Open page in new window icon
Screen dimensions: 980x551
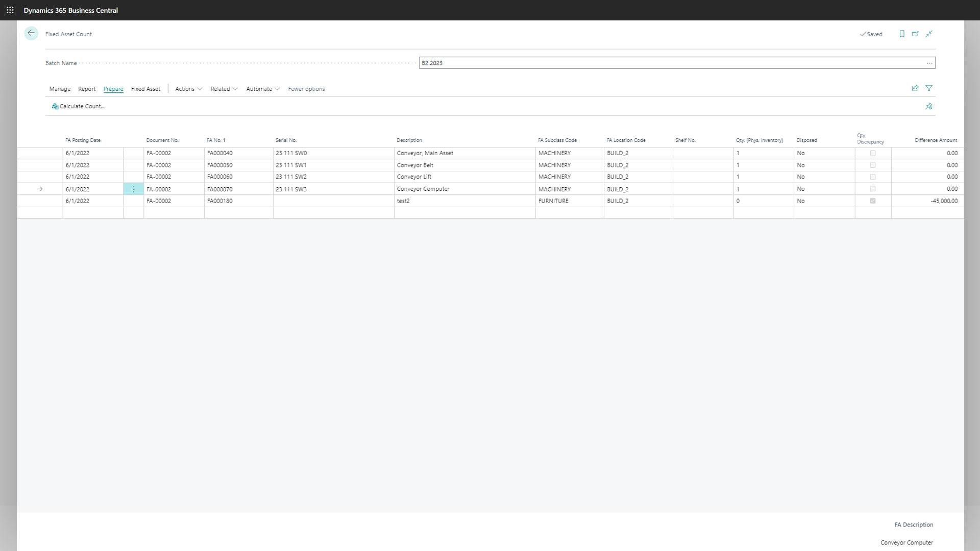[915, 34]
